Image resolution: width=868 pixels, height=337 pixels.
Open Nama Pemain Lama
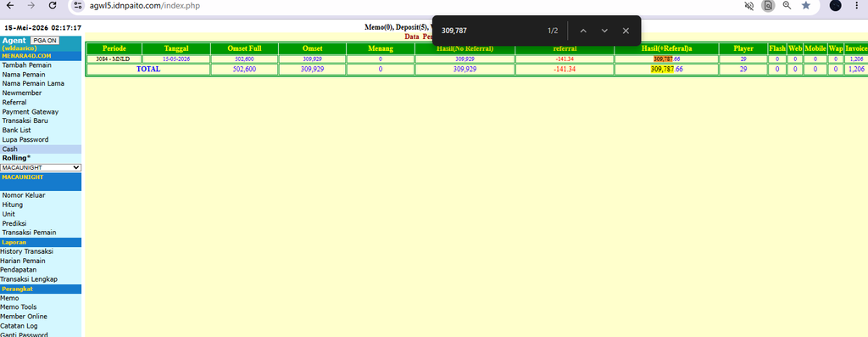pyautogui.click(x=33, y=84)
